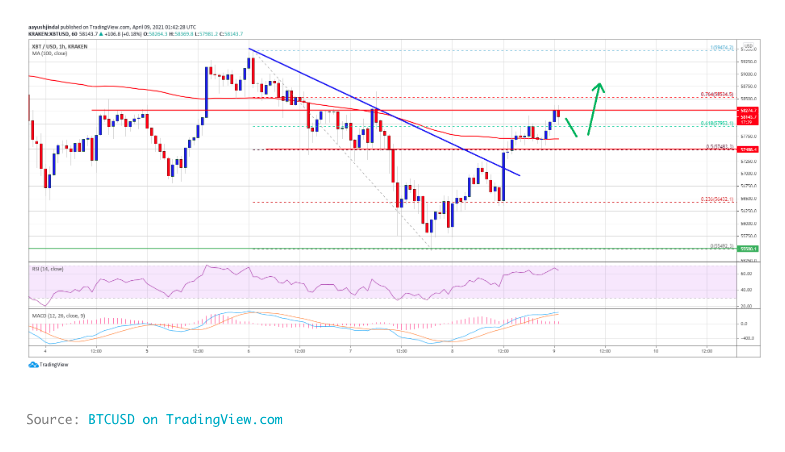Click the MACD -400.0 scale value
The height and width of the screenshot is (452, 785).
[747, 339]
